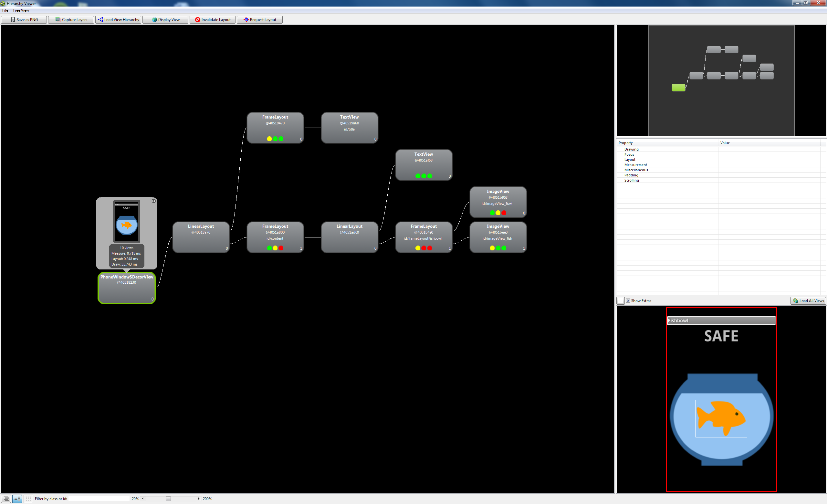Switch to the tree view icon

pyautogui.click(x=17, y=499)
